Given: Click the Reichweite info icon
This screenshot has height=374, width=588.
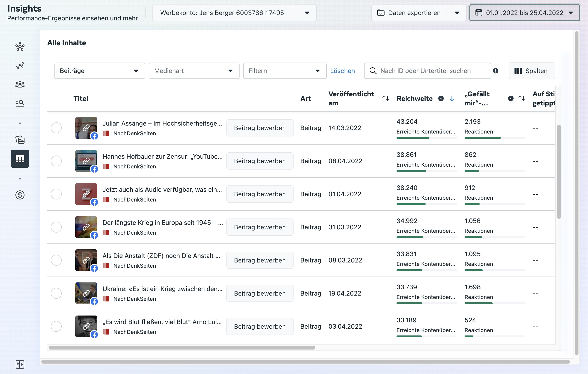Looking at the screenshot, I should pos(441,98).
